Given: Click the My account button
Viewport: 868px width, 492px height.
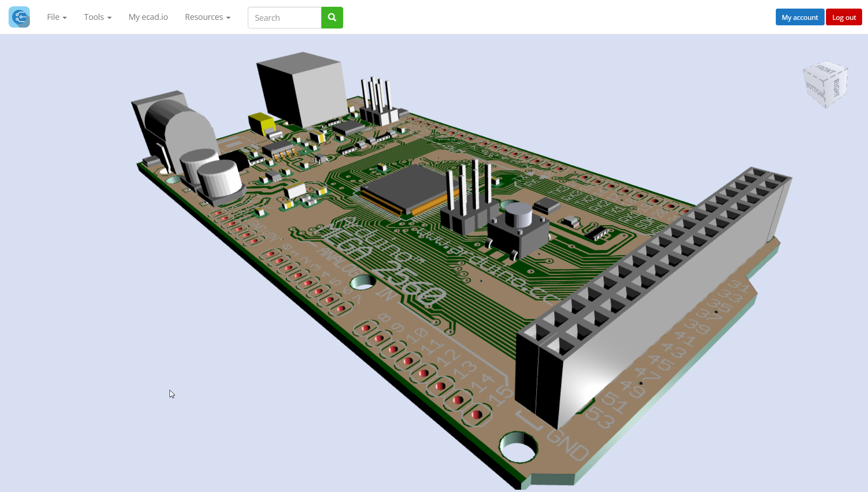Looking at the screenshot, I should 799,17.
